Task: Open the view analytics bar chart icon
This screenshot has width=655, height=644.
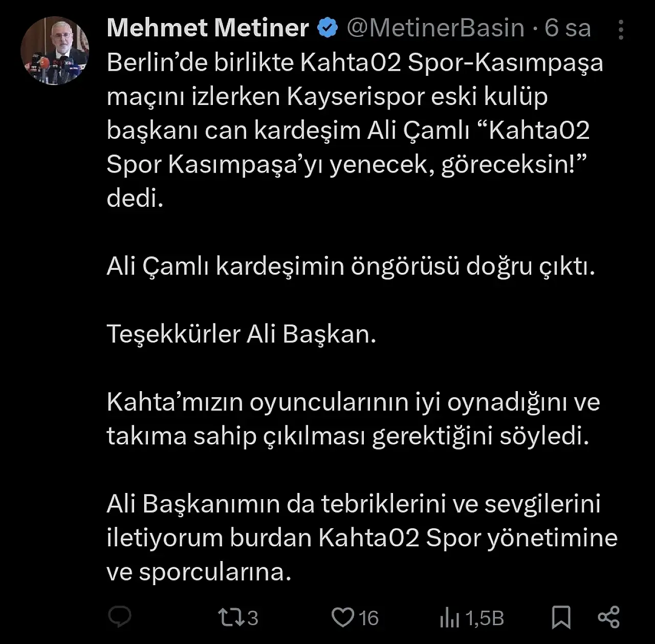Action: pyautogui.click(x=449, y=618)
